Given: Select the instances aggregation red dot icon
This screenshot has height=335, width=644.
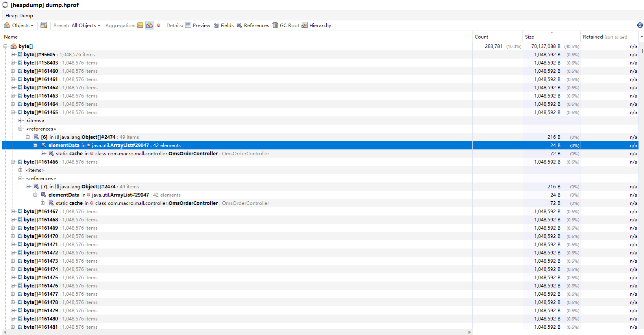Looking at the screenshot, I should point(159,25).
